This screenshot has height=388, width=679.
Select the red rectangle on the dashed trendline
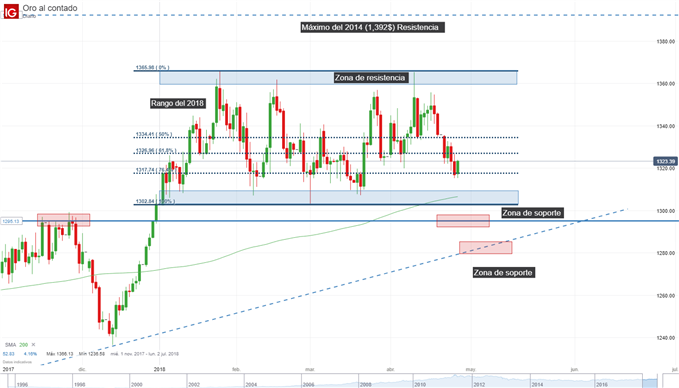point(485,248)
